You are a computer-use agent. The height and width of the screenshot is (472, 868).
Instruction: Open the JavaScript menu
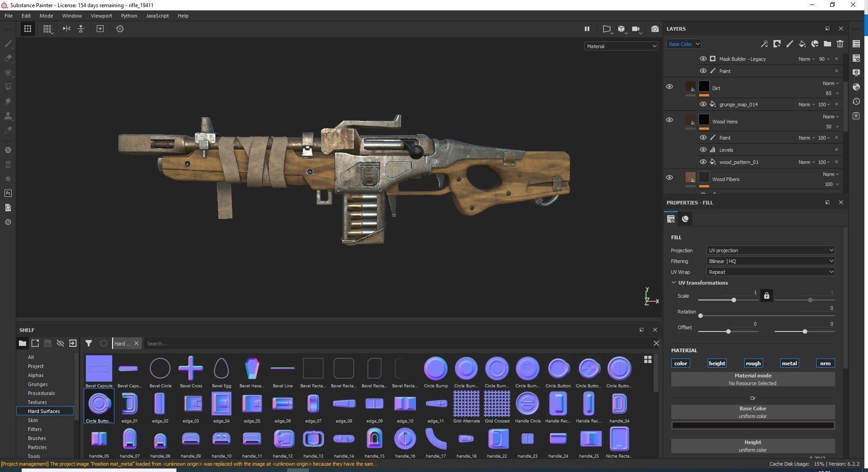pyautogui.click(x=158, y=16)
